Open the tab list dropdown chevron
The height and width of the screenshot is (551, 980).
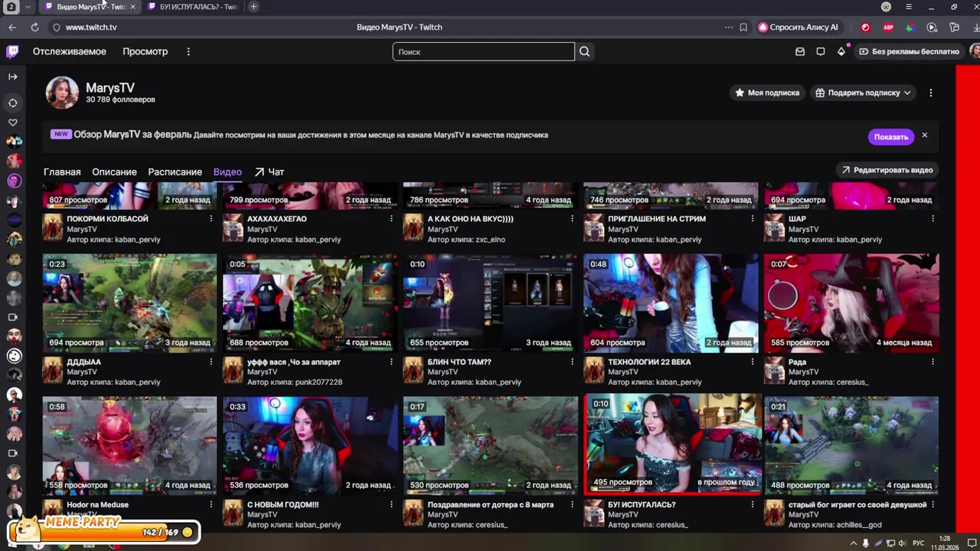tap(28, 7)
